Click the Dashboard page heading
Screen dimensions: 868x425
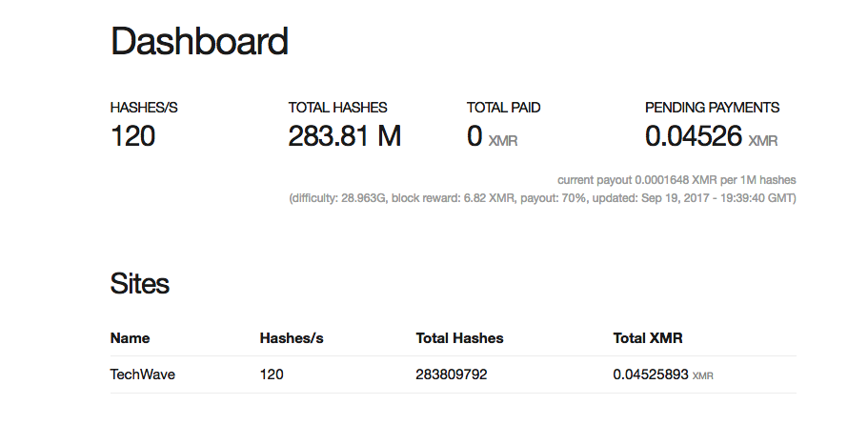coord(199,42)
